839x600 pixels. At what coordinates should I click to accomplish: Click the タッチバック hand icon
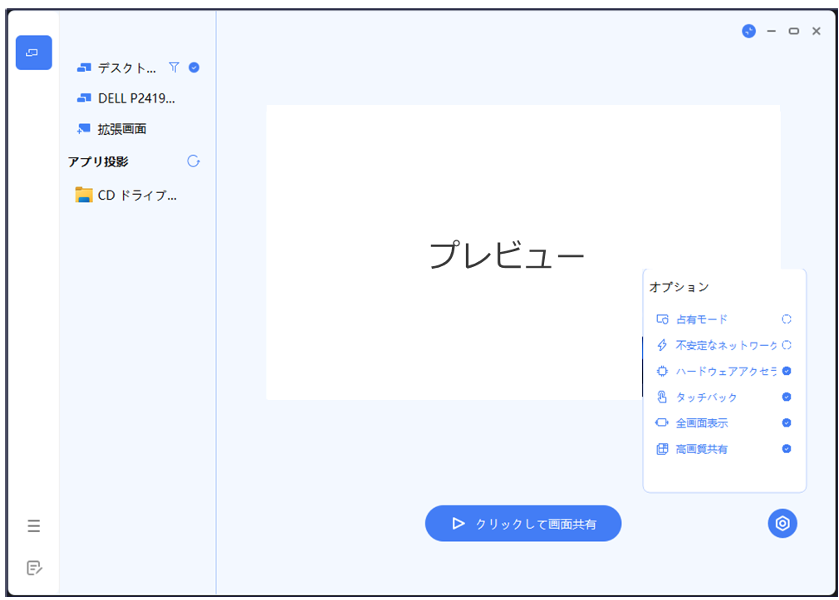click(662, 397)
